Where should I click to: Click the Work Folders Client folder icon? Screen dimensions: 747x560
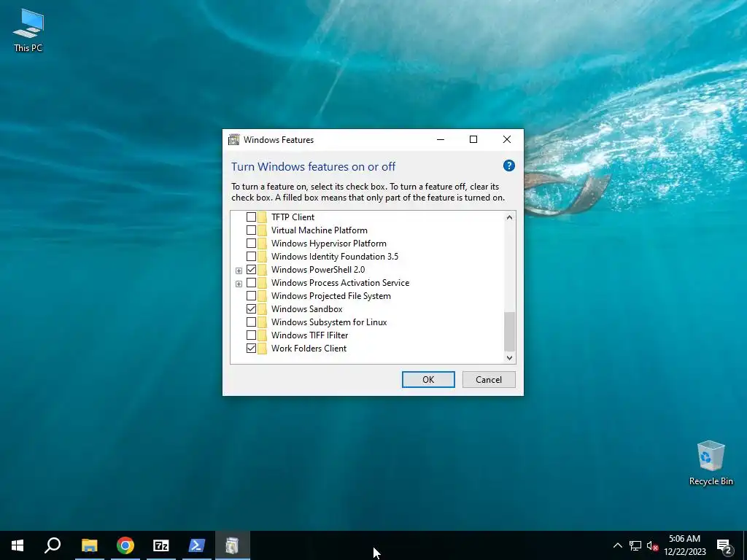coord(262,349)
